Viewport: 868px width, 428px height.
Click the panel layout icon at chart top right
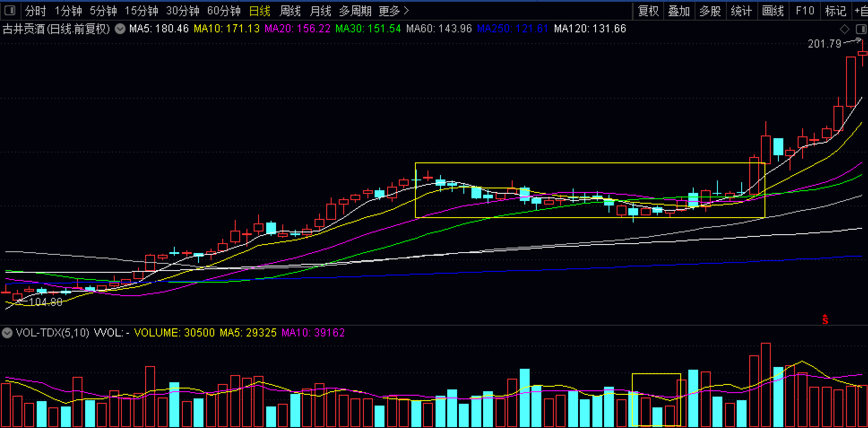click(x=861, y=30)
